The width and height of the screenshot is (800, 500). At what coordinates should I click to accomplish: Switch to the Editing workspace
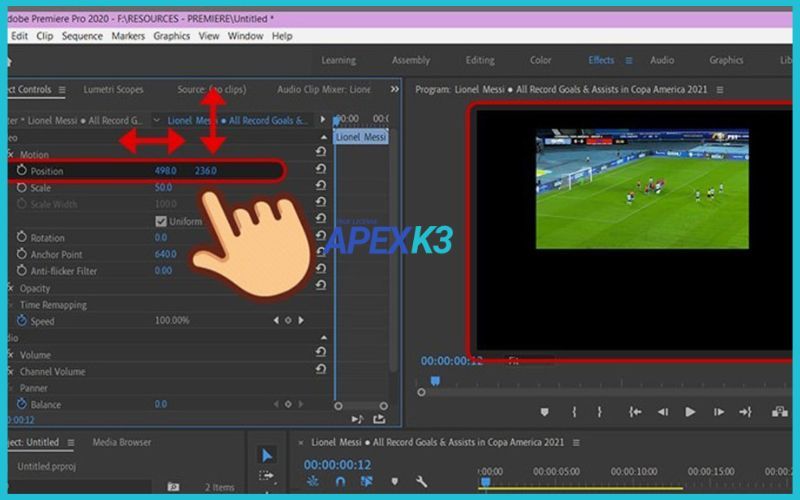click(480, 60)
